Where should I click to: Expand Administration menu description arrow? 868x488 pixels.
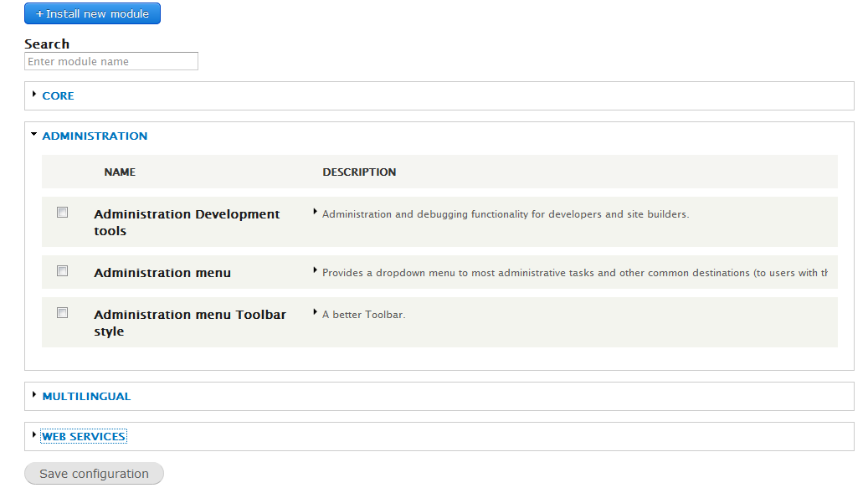tap(316, 271)
